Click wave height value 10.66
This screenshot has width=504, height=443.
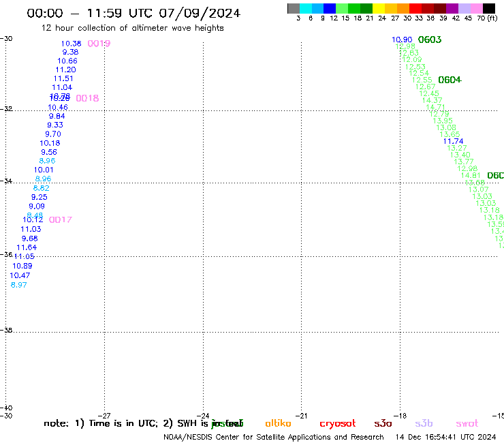tap(67, 61)
